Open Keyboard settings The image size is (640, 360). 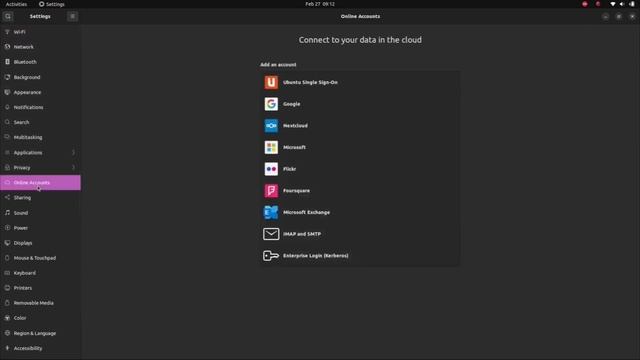(x=40, y=273)
